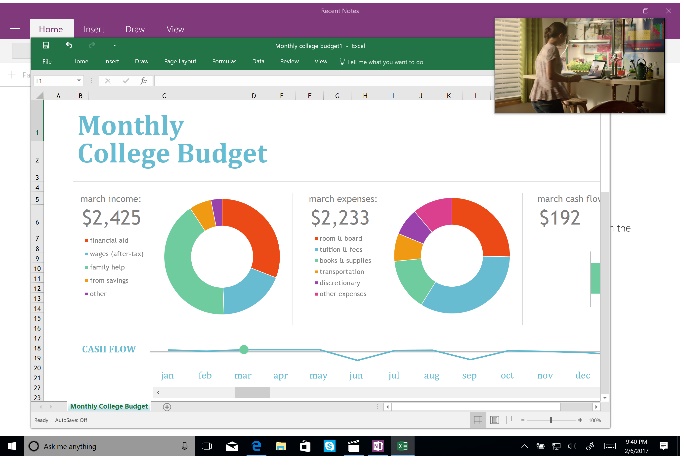Expand the Name Box dropdown
The width and height of the screenshot is (684, 466).
(x=78, y=80)
